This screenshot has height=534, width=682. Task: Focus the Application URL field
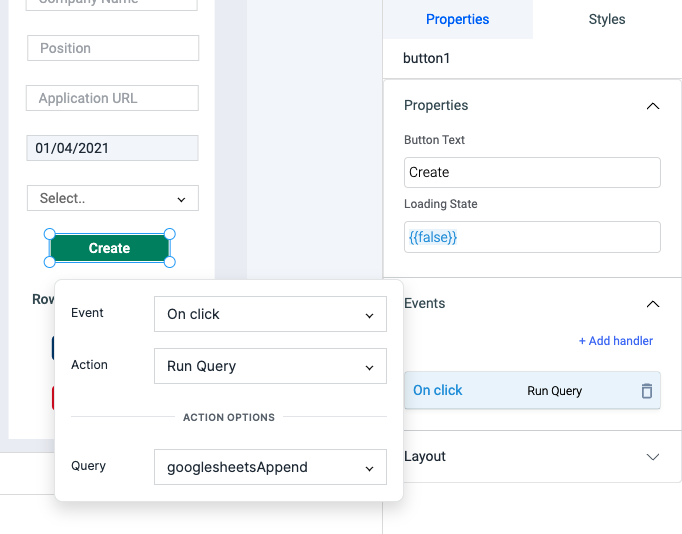[x=112, y=98]
